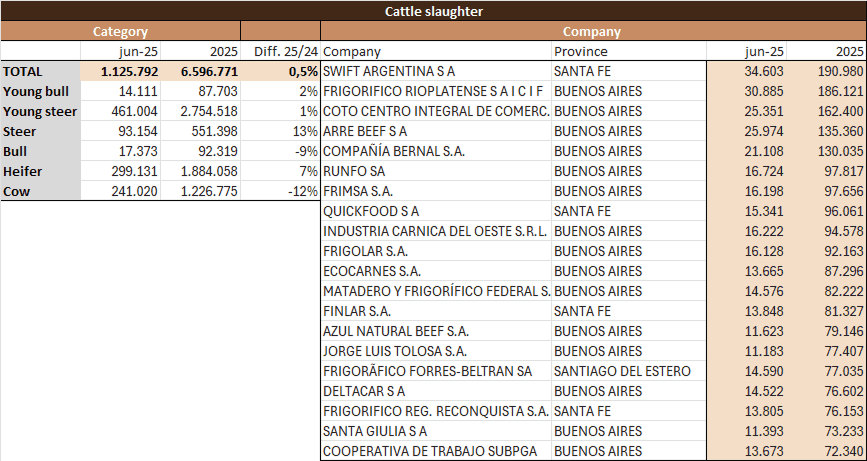Click the Steer category label
The height and width of the screenshot is (461, 867).
pos(40,131)
